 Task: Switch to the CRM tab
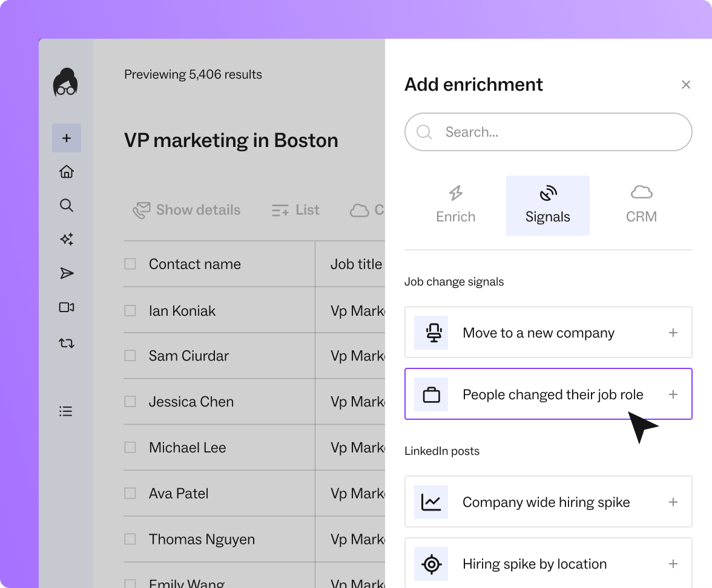coord(641,206)
